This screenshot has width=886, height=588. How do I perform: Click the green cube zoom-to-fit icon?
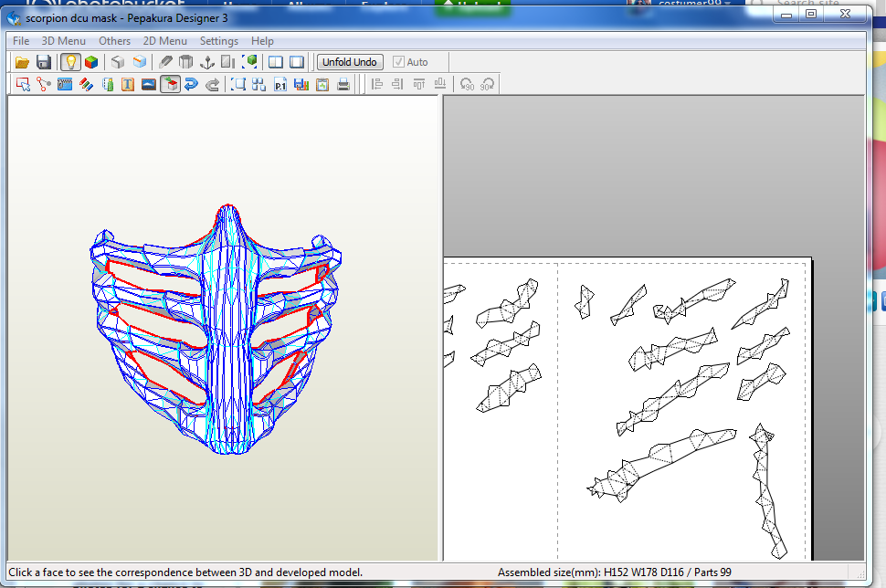[249, 62]
